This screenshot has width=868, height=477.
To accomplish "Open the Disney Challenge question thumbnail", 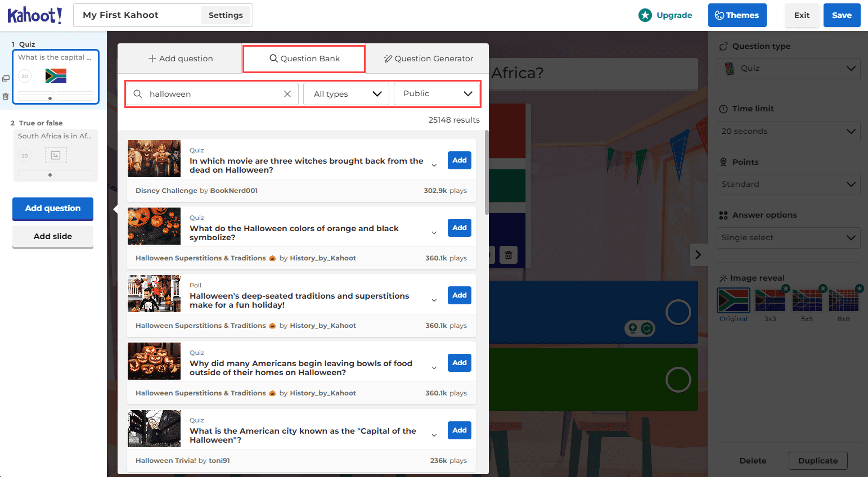I will coord(154,159).
